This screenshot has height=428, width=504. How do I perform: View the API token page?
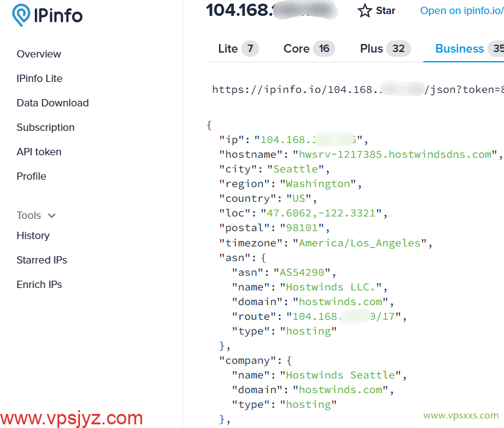38,152
